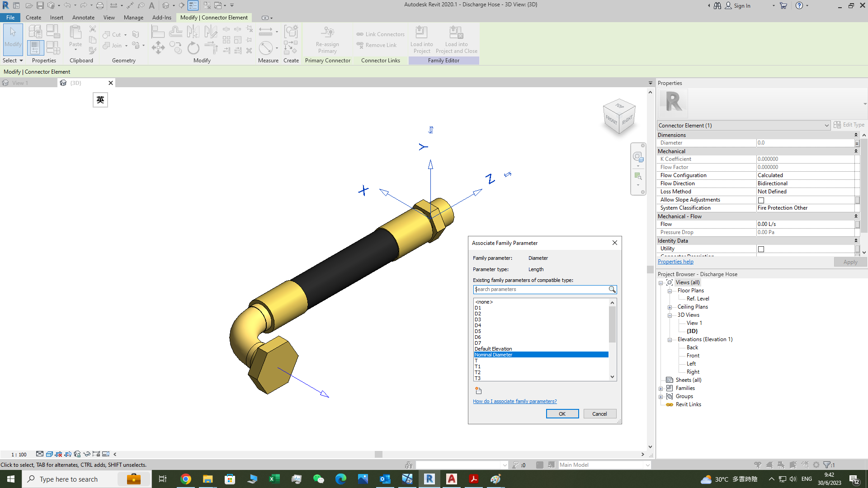868x488 pixels.
Task: Select Nominal Diameter from parameter list
Action: [493, 354]
